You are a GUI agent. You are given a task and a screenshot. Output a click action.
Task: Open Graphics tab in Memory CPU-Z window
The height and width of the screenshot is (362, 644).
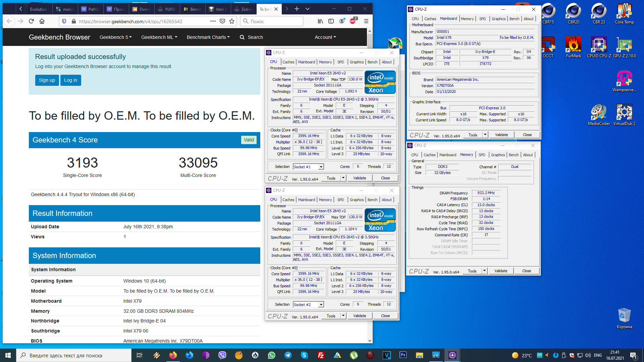pyautogui.click(x=498, y=155)
